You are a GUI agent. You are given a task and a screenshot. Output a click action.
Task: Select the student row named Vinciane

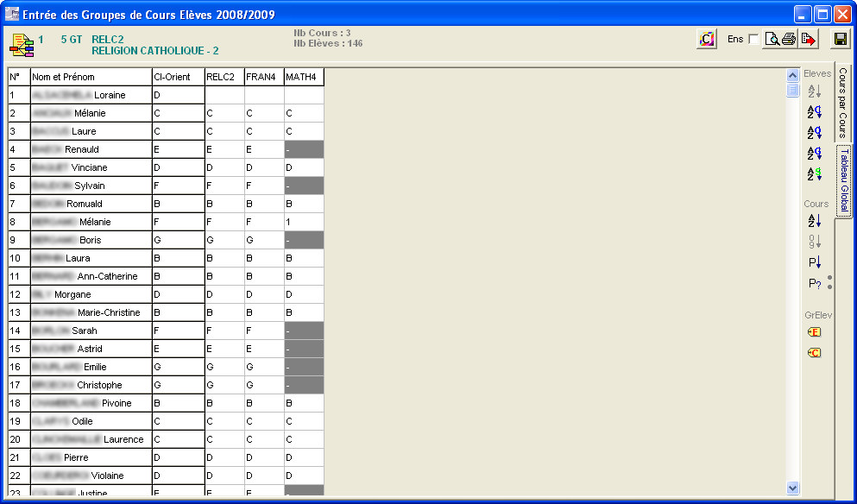(167, 167)
